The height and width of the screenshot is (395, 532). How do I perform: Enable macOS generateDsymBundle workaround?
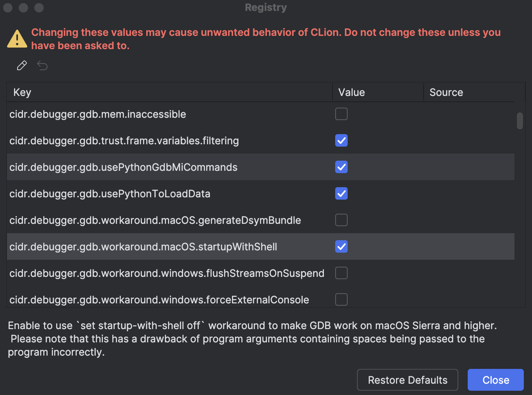[x=341, y=220]
